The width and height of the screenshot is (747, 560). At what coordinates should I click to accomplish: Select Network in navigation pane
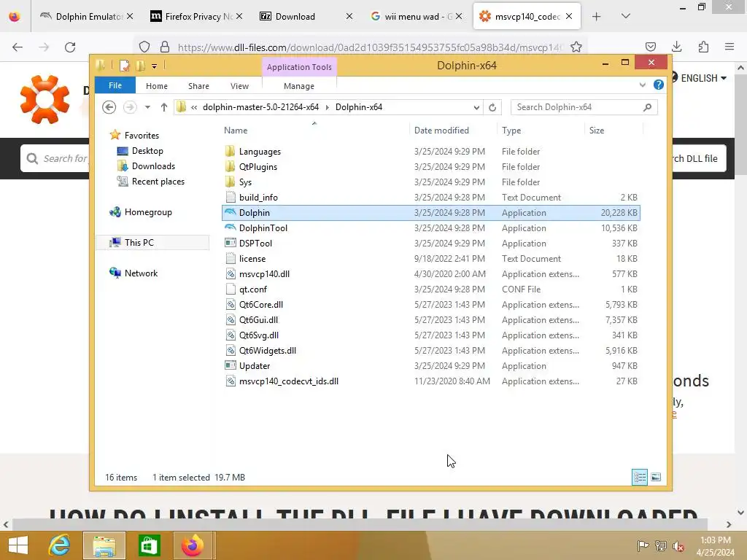[x=141, y=273]
